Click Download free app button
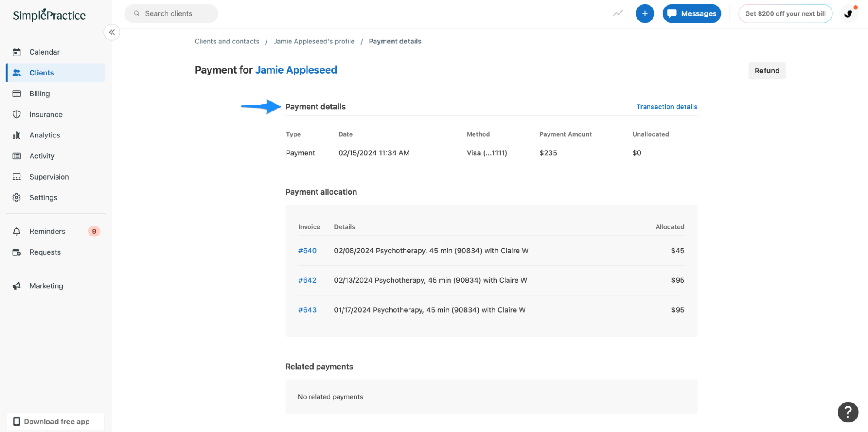868x432 pixels. click(55, 422)
